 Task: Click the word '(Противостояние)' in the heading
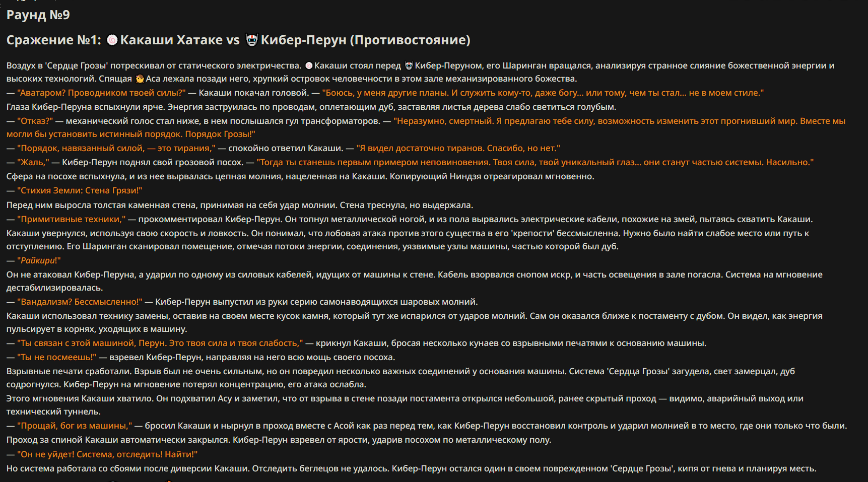coord(410,40)
